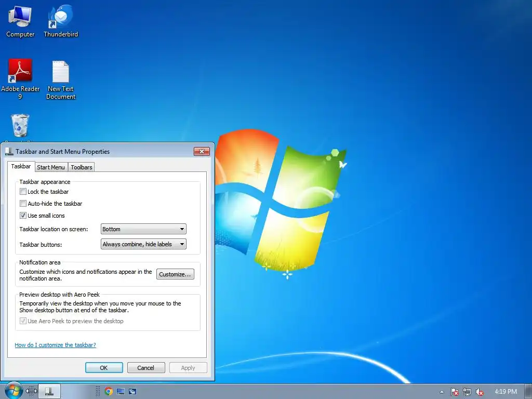The image size is (532, 399).
Task: Click the dialog title bar icon
Action: pyautogui.click(x=9, y=151)
